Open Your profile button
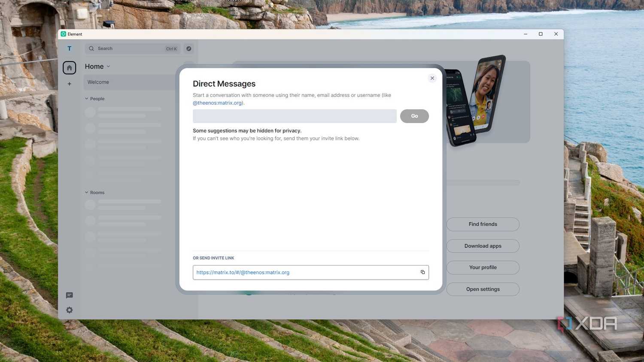This screenshot has height=362, width=644. pyautogui.click(x=483, y=268)
